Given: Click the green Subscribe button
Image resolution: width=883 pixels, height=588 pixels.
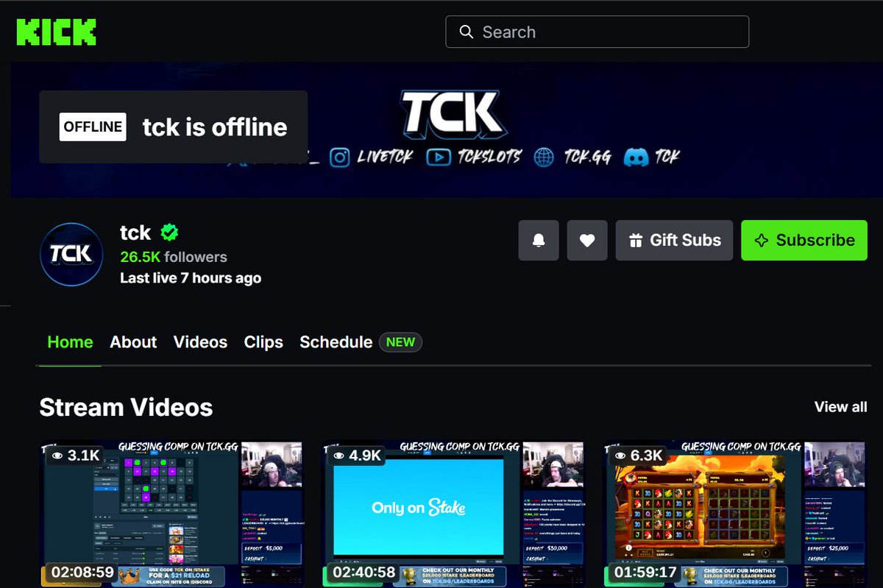Looking at the screenshot, I should click(x=804, y=240).
